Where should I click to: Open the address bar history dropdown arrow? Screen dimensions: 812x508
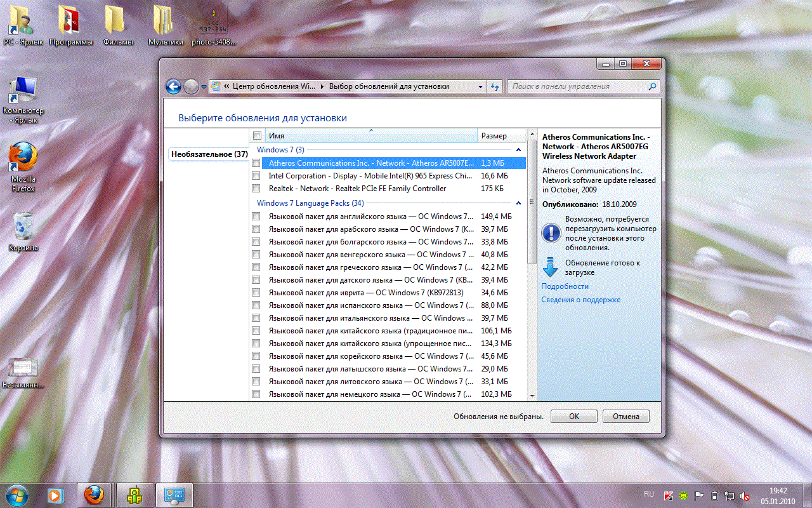pyautogui.click(x=480, y=86)
